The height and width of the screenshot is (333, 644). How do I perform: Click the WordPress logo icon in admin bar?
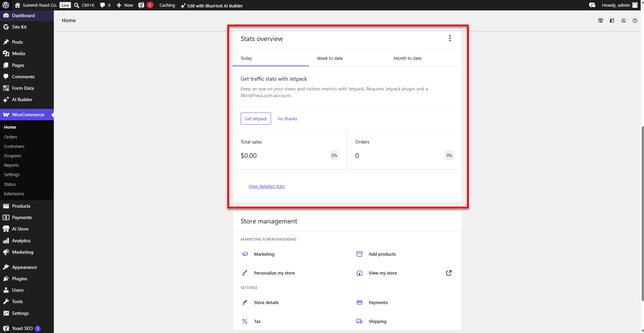coord(6,5)
